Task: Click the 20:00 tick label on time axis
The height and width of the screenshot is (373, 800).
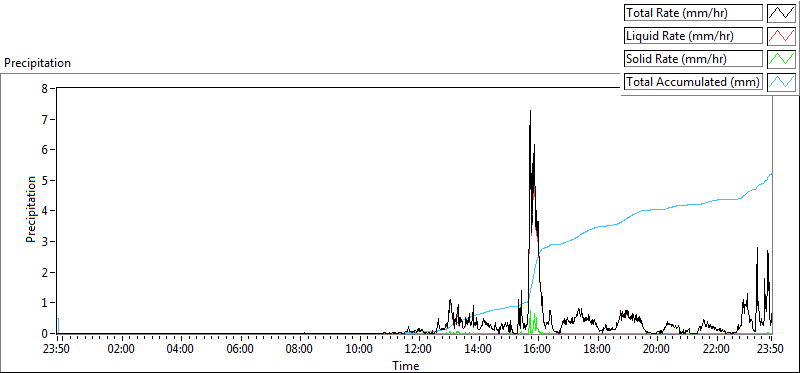Action: pyautogui.click(x=657, y=350)
